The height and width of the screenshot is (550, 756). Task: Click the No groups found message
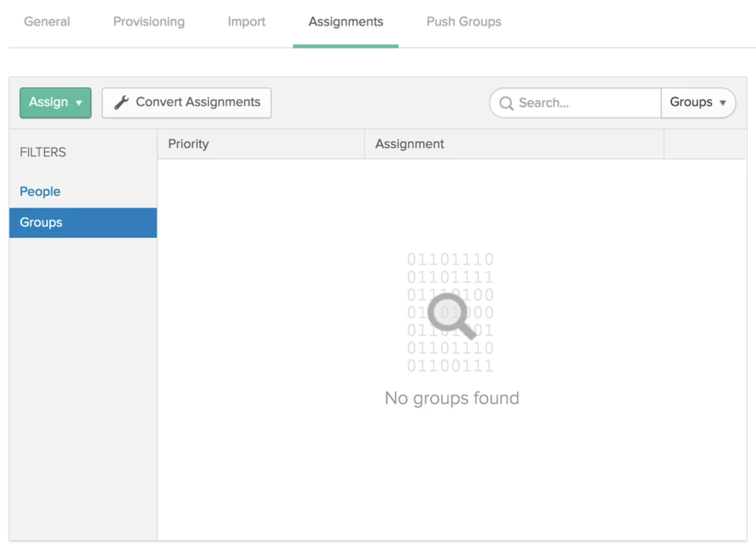pyautogui.click(x=452, y=398)
